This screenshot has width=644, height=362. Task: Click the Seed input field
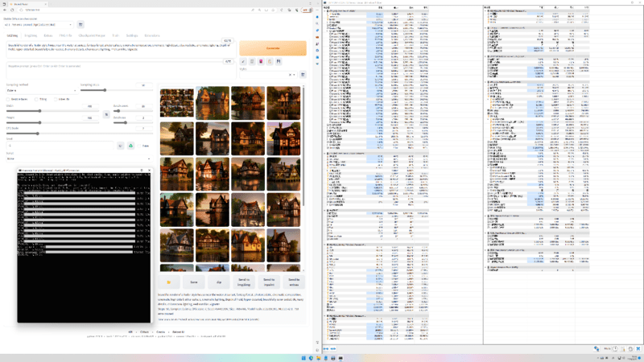(x=60, y=146)
